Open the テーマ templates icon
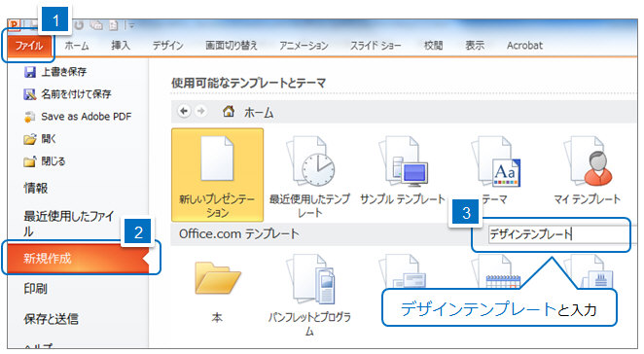 tap(495, 163)
